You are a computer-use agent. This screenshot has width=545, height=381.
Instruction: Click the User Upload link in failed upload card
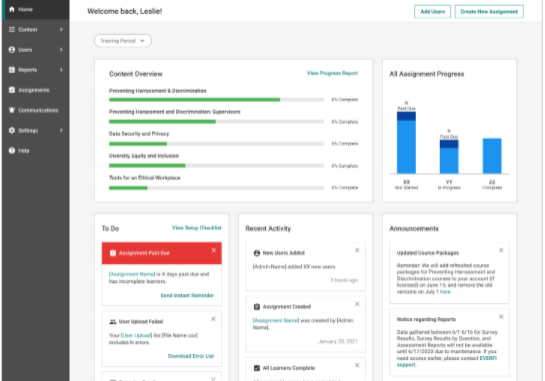pos(136,335)
